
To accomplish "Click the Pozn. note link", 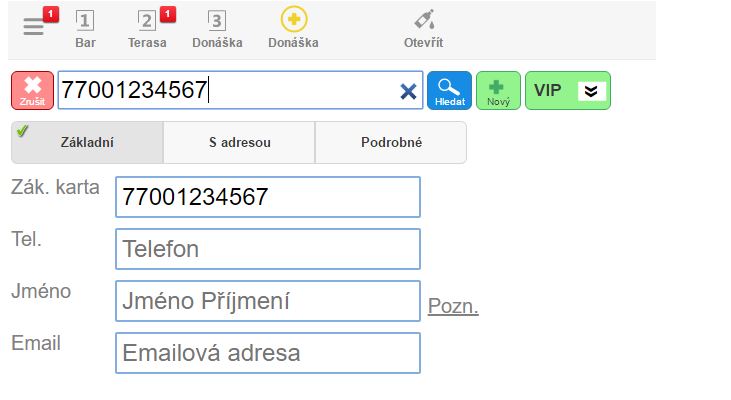I will 453,306.
